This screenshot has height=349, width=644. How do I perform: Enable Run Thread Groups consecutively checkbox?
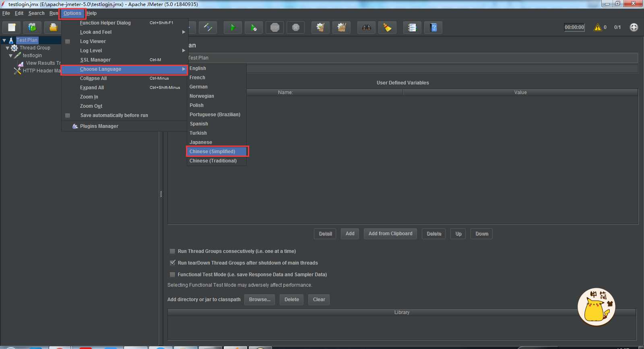coord(172,251)
